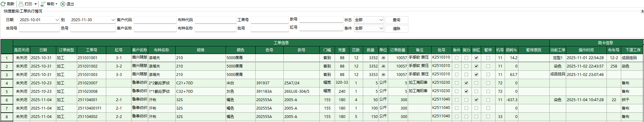
Task: Click the 查询 button
Action: coord(397,20)
